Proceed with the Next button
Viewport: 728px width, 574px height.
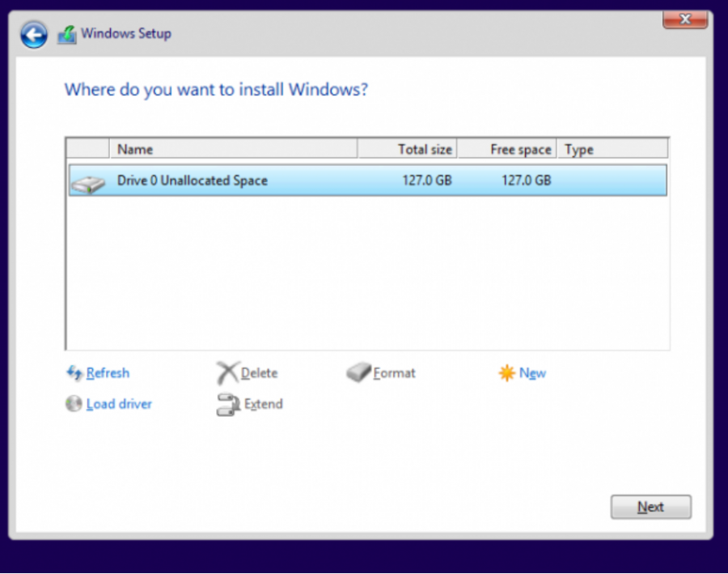[x=650, y=507]
